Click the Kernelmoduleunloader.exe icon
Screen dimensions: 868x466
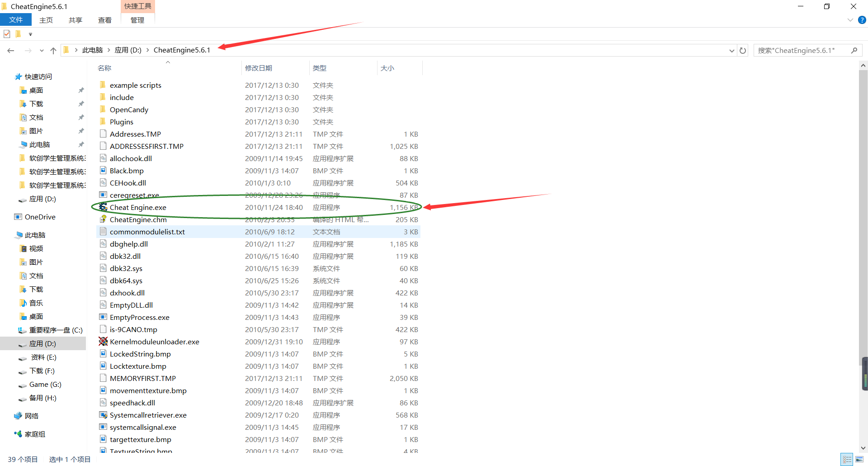[103, 342]
